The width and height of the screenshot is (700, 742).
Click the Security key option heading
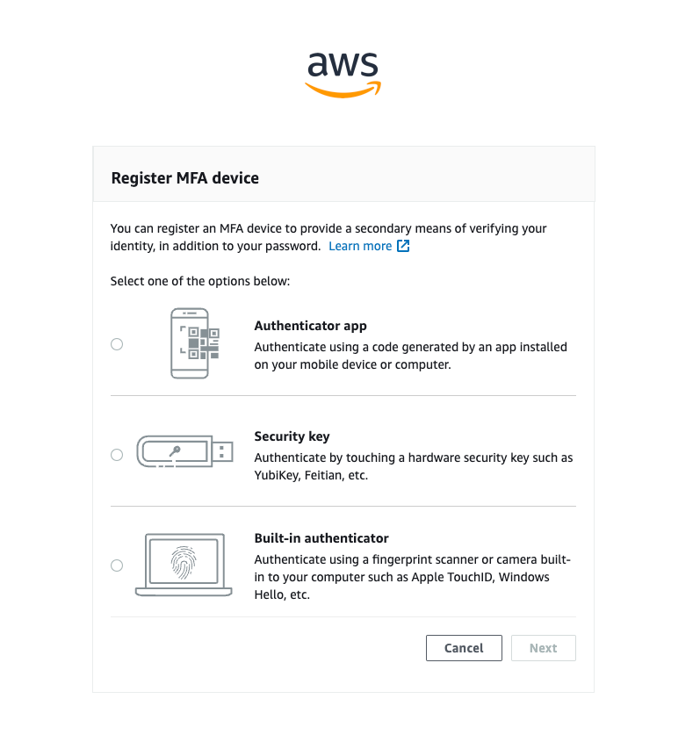click(x=292, y=436)
